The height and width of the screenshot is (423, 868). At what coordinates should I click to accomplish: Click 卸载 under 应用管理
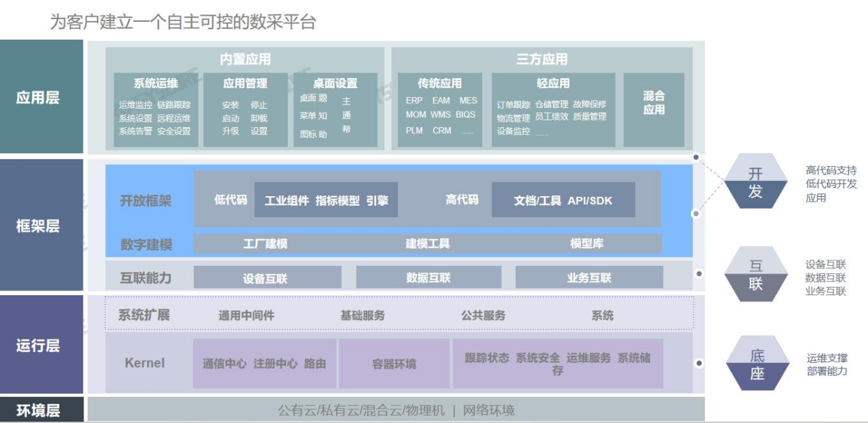pos(259,118)
